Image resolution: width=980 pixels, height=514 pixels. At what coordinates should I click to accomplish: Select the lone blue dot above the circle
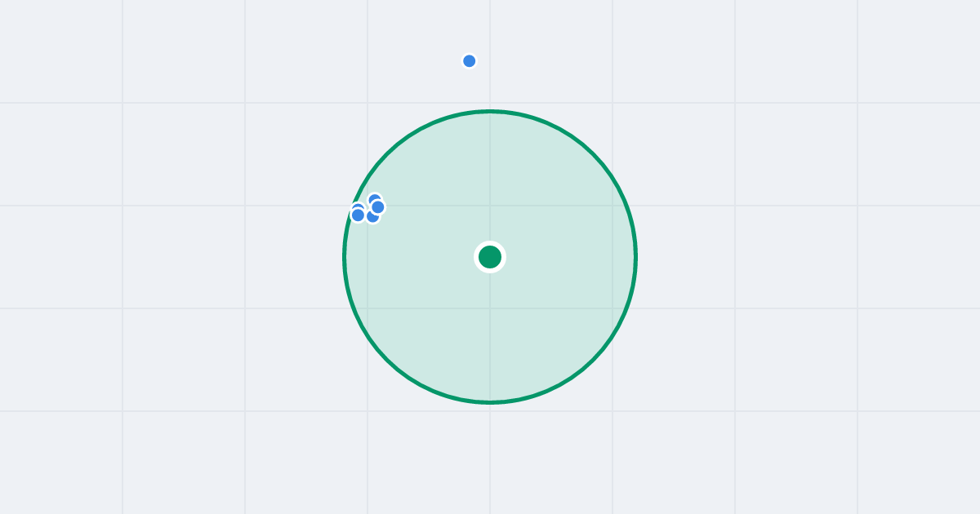(470, 61)
